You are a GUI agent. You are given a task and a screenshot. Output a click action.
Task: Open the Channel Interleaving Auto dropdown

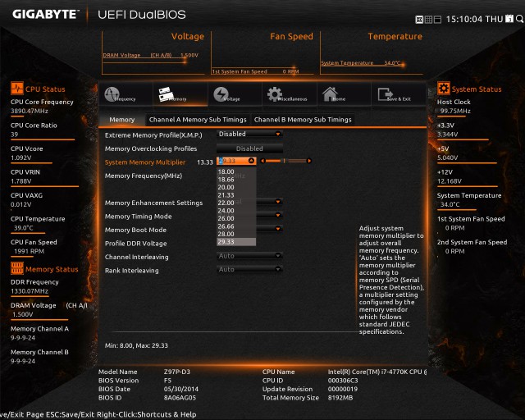249,256
